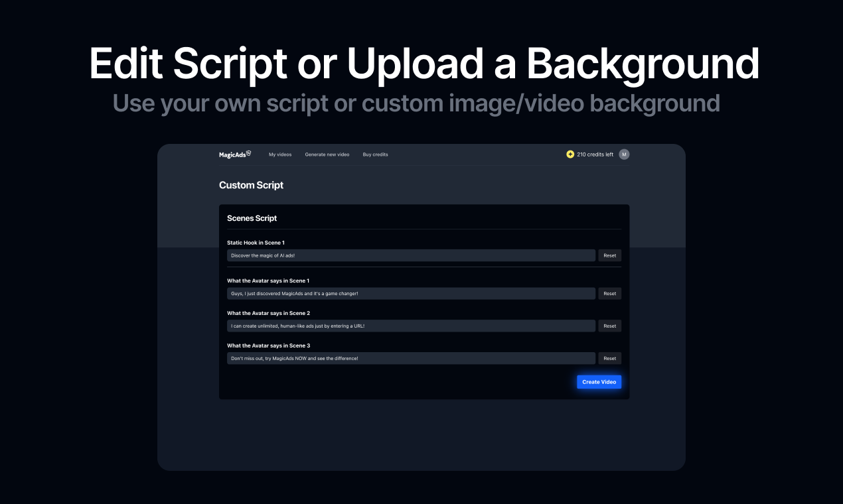843x504 pixels.
Task: Click the Scenes Script heading
Action: click(252, 218)
